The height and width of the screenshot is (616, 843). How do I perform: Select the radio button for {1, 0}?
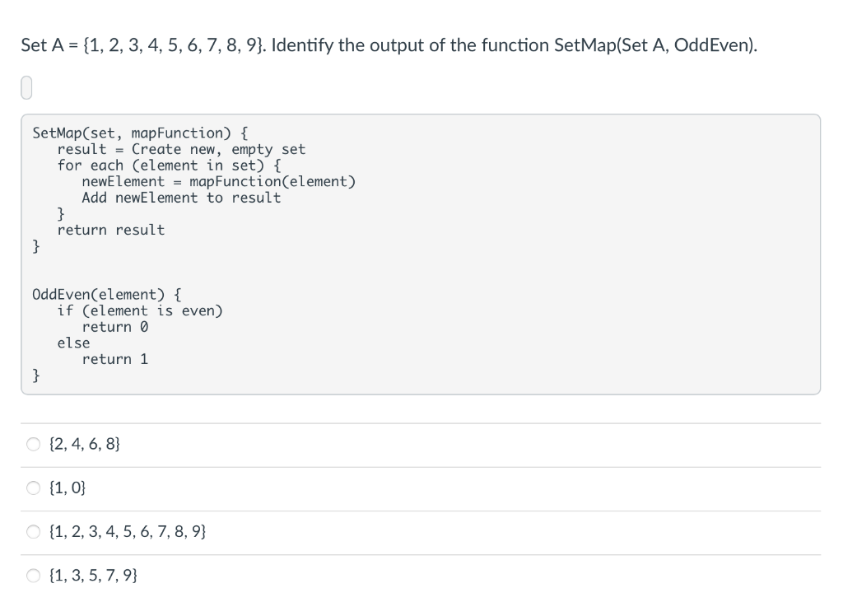point(33,488)
